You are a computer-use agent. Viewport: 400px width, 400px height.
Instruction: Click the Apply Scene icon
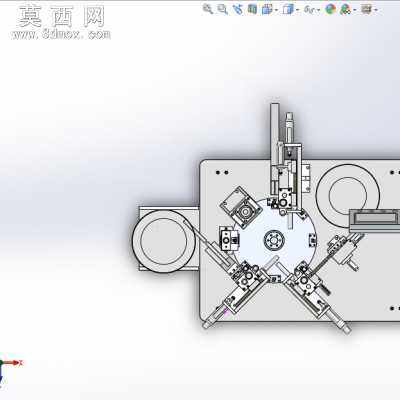(346, 9)
